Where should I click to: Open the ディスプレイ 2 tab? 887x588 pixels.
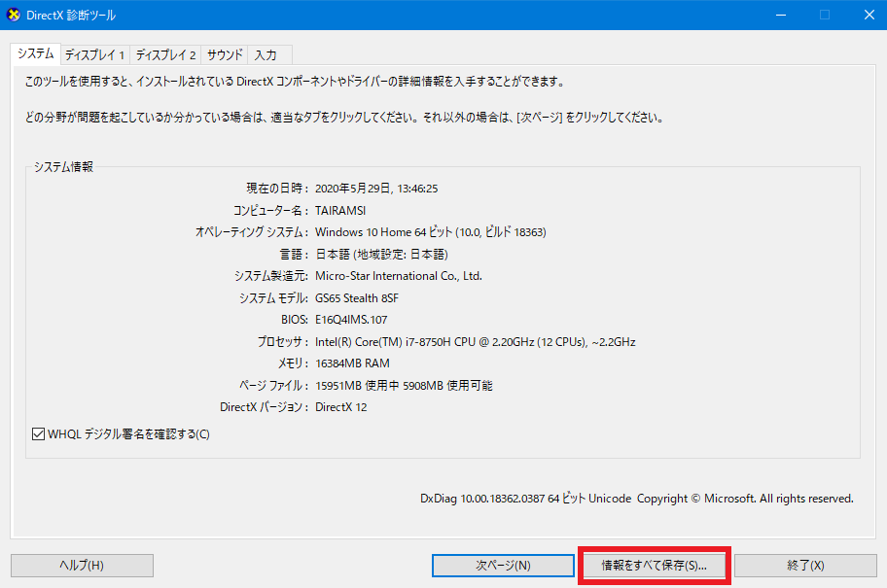point(165,54)
